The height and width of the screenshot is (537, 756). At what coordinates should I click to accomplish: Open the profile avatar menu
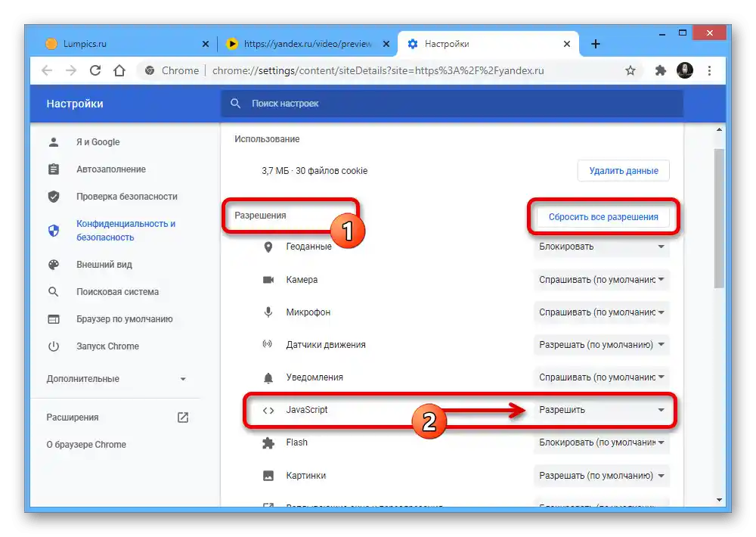point(685,70)
